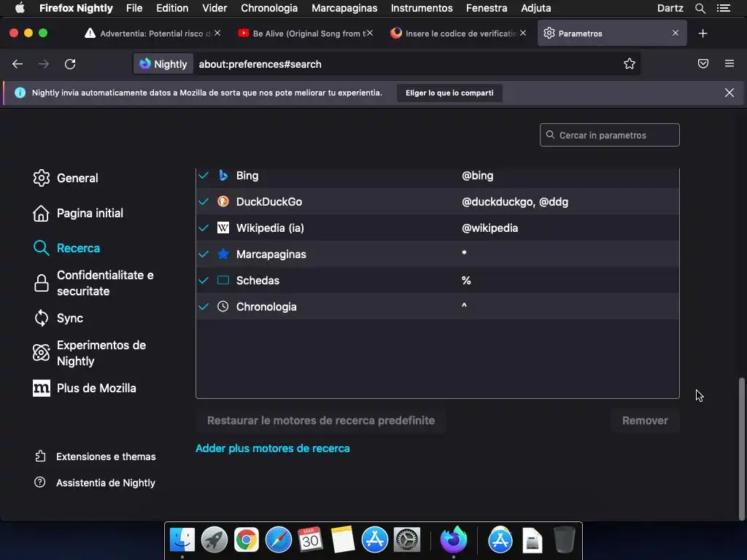This screenshot has width=747, height=560.
Task: Uncheck the DuckDuckGo search engine
Action: pos(204,201)
